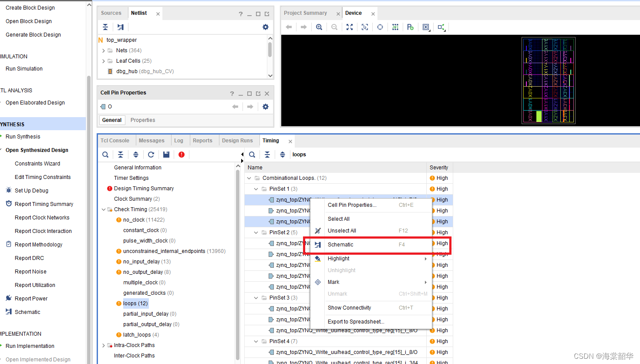The image size is (640, 364).
Task: Open the Netlist panel settings gear
Action: (266, 27)
